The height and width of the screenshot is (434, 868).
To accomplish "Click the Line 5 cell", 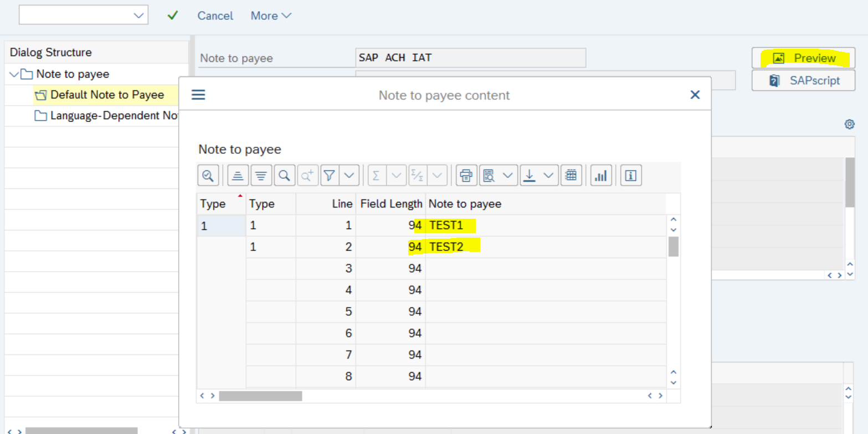I will click(326, 312).
